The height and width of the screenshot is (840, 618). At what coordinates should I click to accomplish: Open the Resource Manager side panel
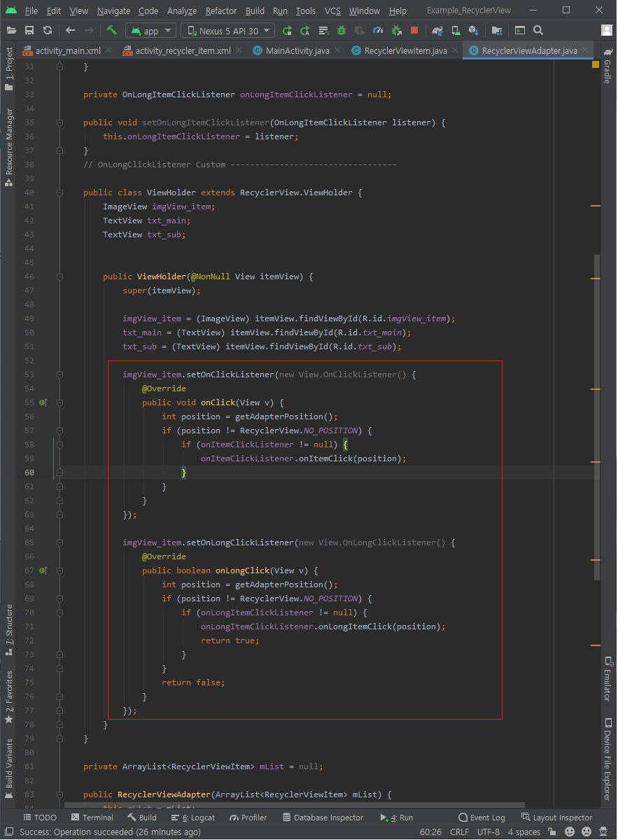[9, 147]
